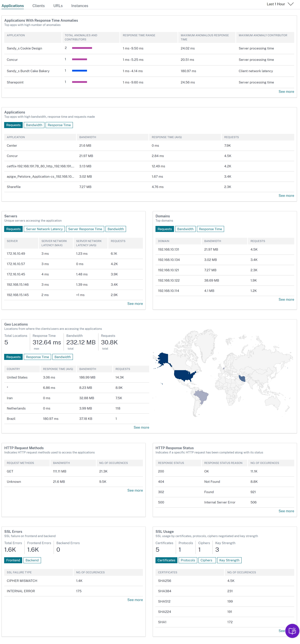Select the SHA256 certificate row

(x=225, y=581)
